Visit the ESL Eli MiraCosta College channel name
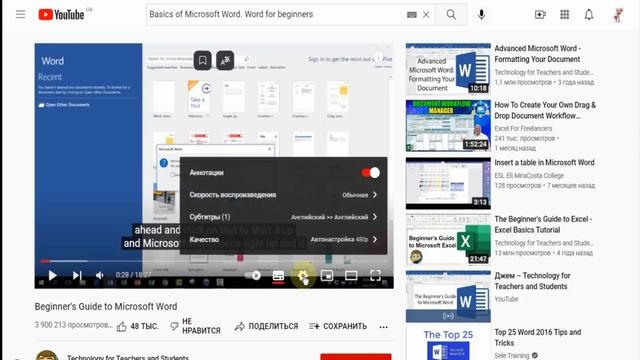Viewport: 640px width, 360px height. (x=529, y=176)
